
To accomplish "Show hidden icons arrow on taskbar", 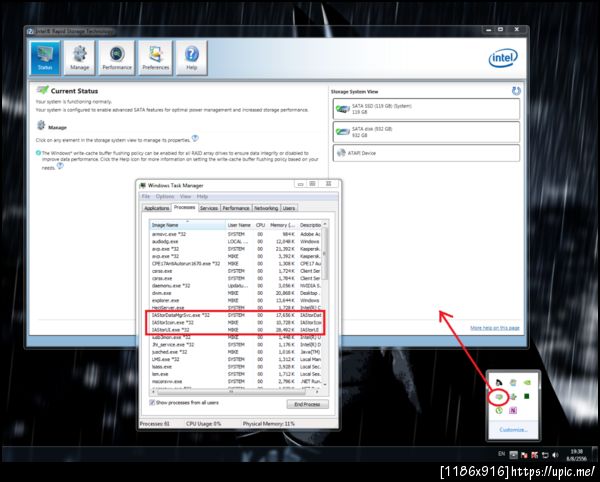I will coord(514,455).
